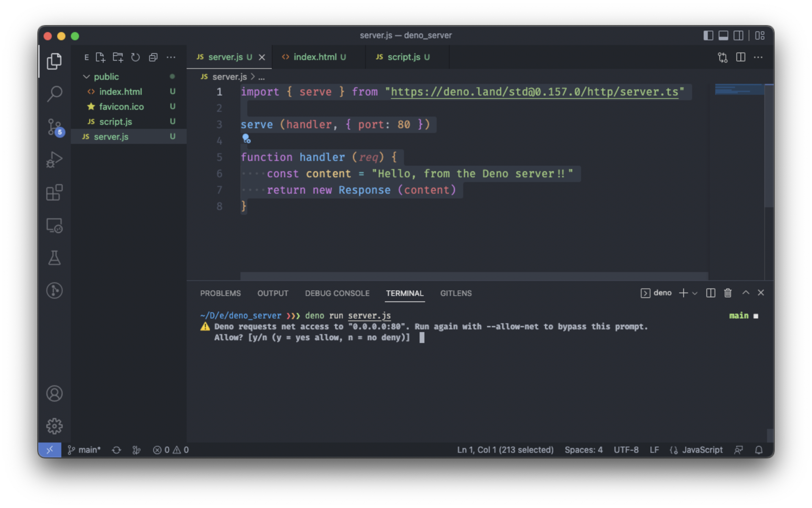Screen dimensions: 812x508
Task: Toggle bottom panel visibility
Action: coord(723,35)
